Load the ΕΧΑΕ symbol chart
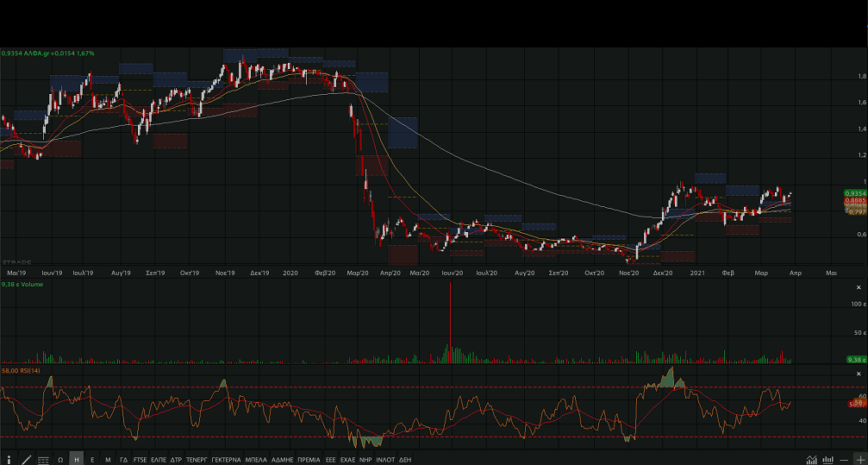The width and height of the screenshot is (868, 465). pos(347,460)
